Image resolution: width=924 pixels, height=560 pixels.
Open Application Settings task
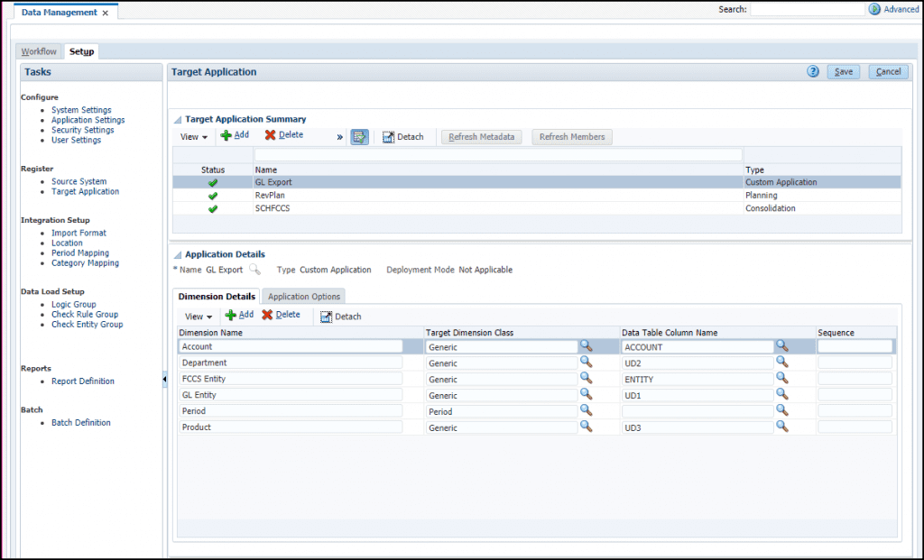88,120
